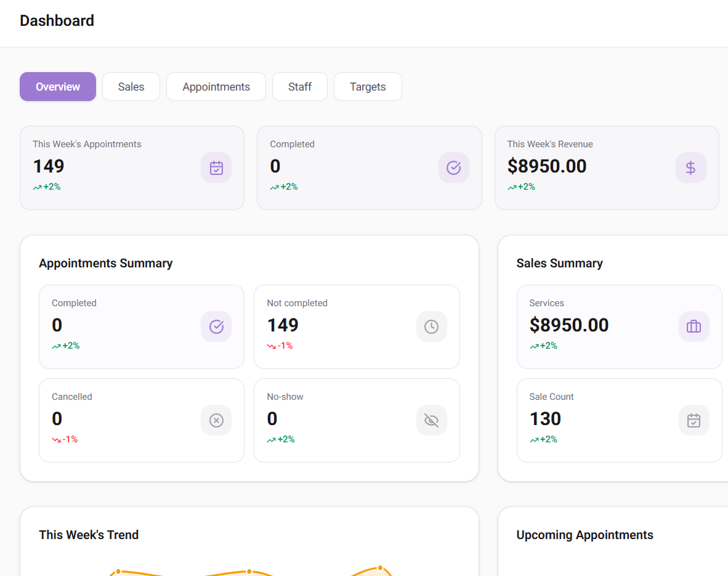Click the calendar icon in Sale Count card
728x576 pixels.
tap(694, 420)
